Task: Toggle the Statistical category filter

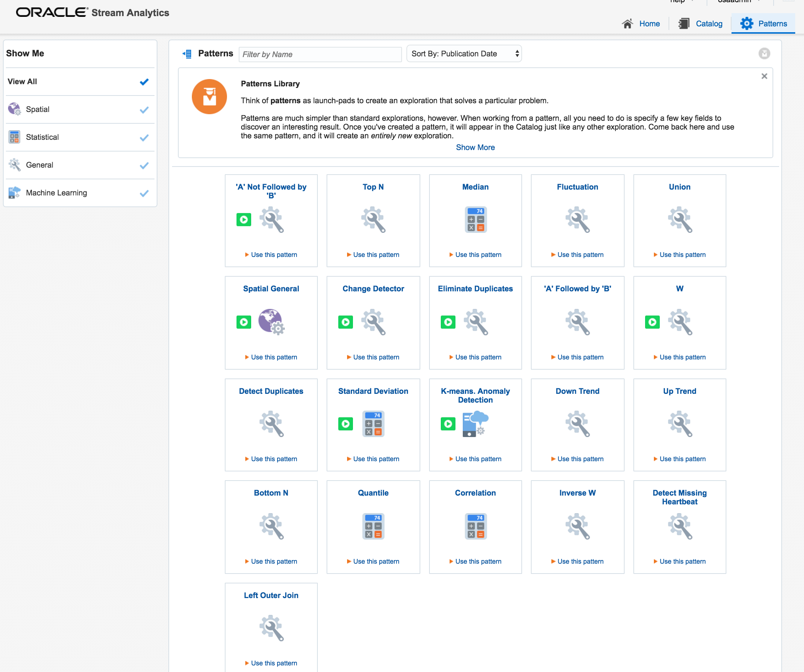Action: point(144,137)
